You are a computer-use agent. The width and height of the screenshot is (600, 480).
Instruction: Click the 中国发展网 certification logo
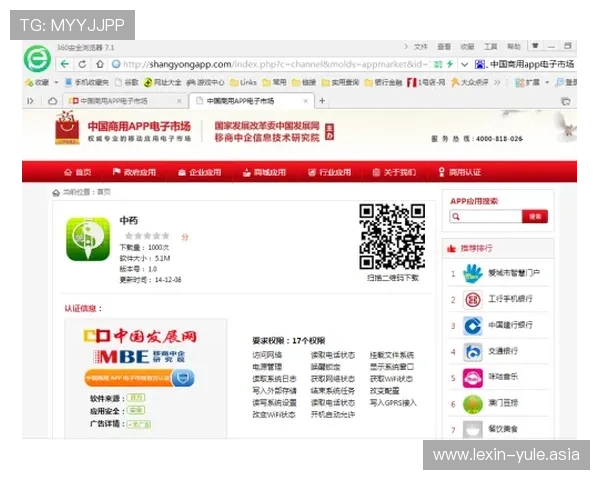(x=140, y=336)
